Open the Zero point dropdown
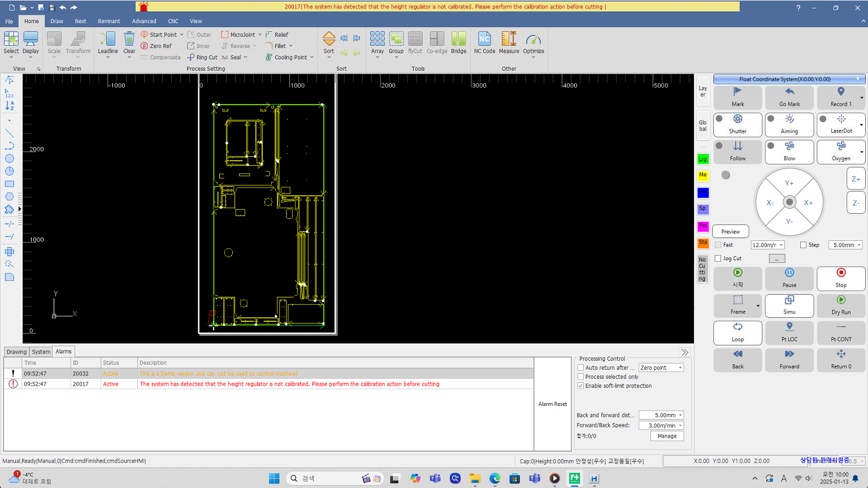Screen dimensions: 868x488 click(x=661, y=368)
